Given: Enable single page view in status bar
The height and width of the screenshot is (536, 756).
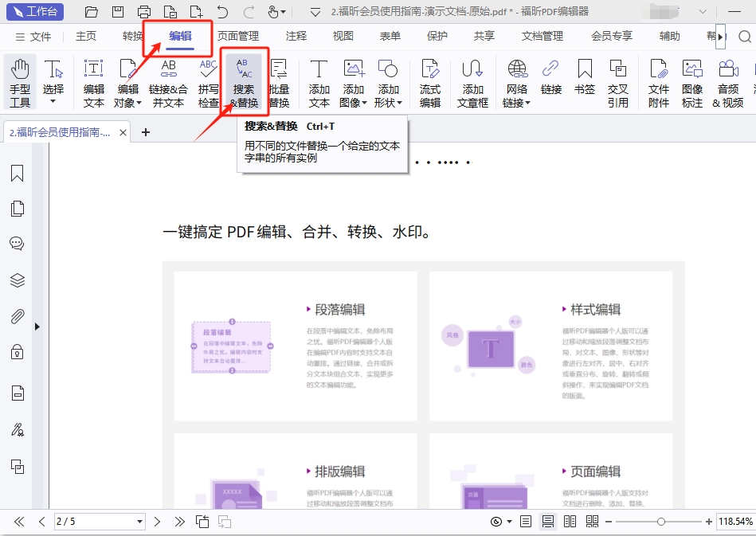Looking at the screenshot, I should click(526, 522).
